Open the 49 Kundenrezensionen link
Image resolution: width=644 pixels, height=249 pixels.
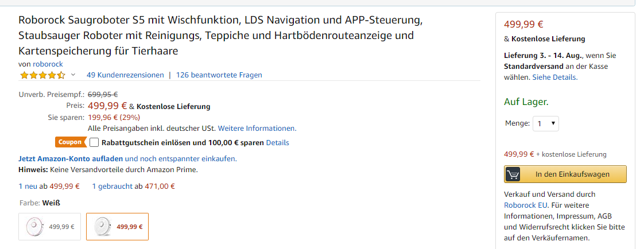pos(125,75)
